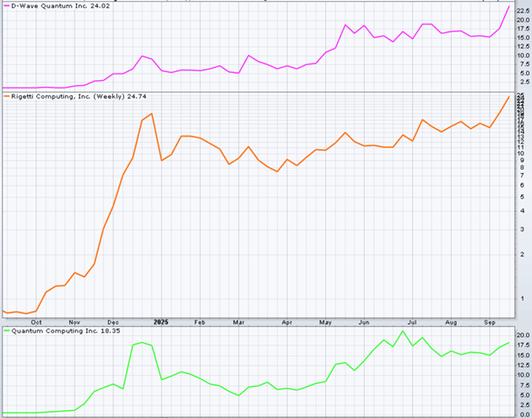Click the Nov label on the date axis
Image resolution: width=532 pixels, height=418 pixels.
click(74, 323)
